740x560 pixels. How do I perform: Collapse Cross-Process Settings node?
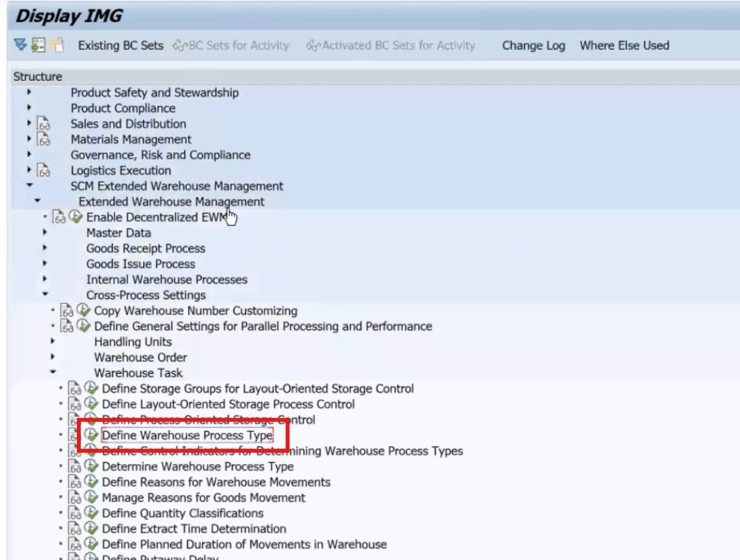(x=45, y=294)
